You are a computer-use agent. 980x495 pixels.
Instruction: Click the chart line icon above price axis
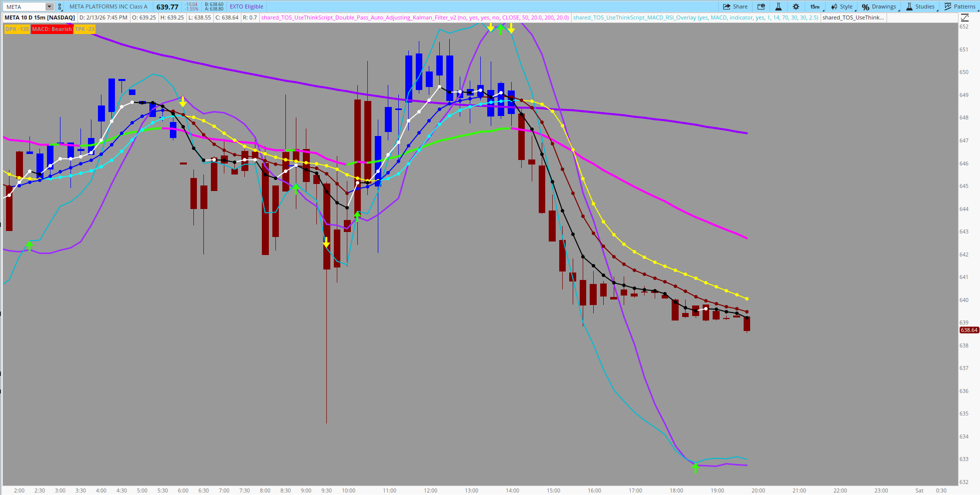965,17
